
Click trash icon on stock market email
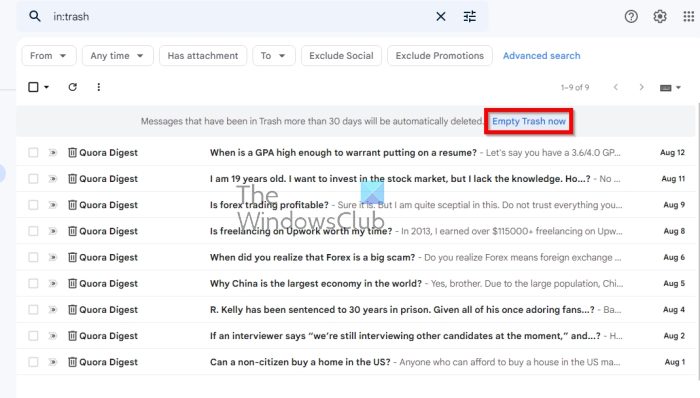point(72,178)
